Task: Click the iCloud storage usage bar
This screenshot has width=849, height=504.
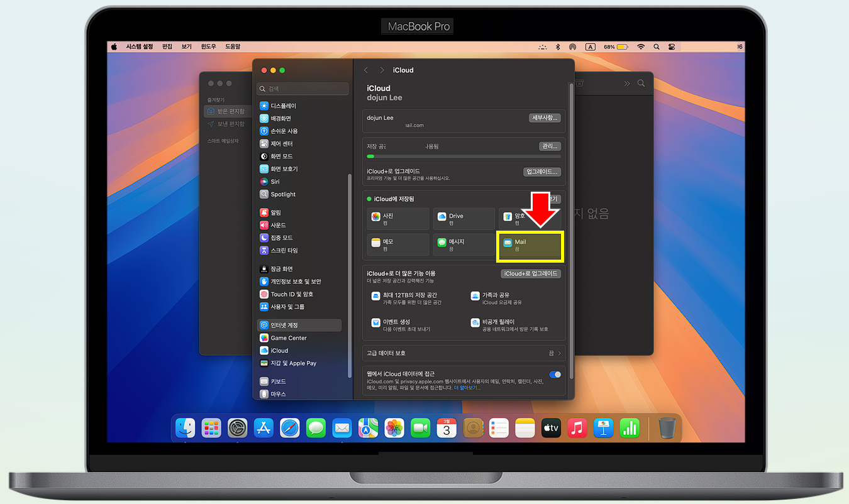Action: point(463,156)
